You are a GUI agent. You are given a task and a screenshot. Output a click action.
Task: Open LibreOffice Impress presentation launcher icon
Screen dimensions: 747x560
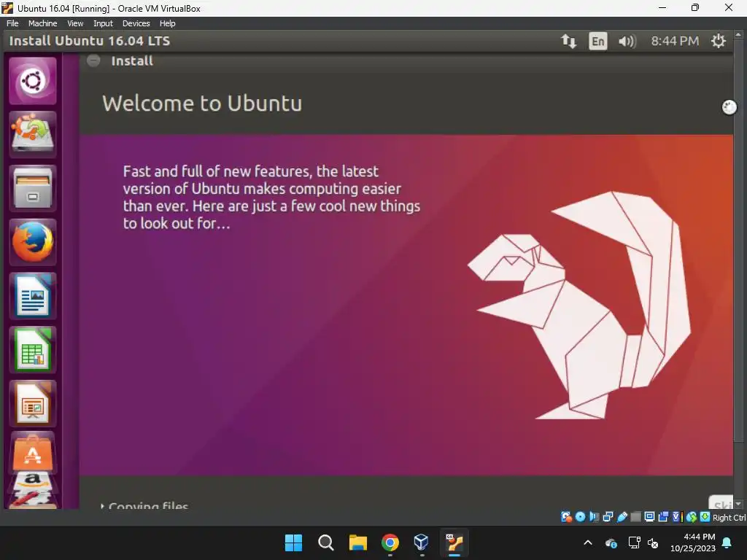pos(32,404)
